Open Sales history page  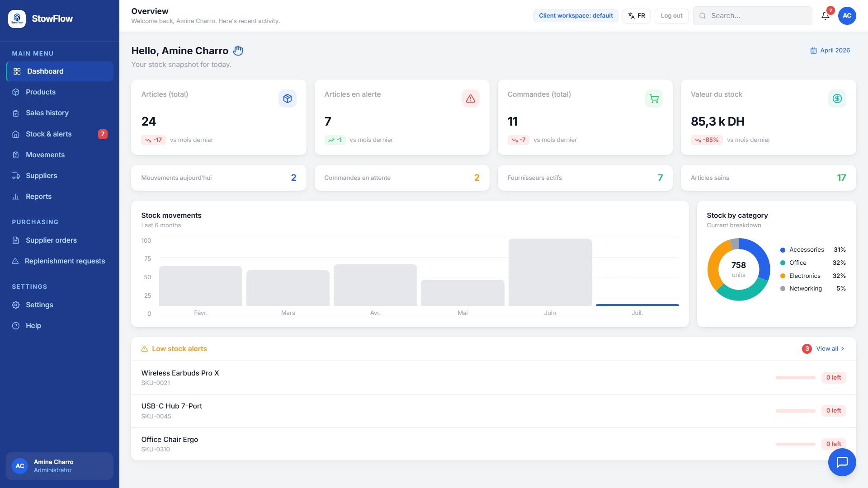point(60,113)
